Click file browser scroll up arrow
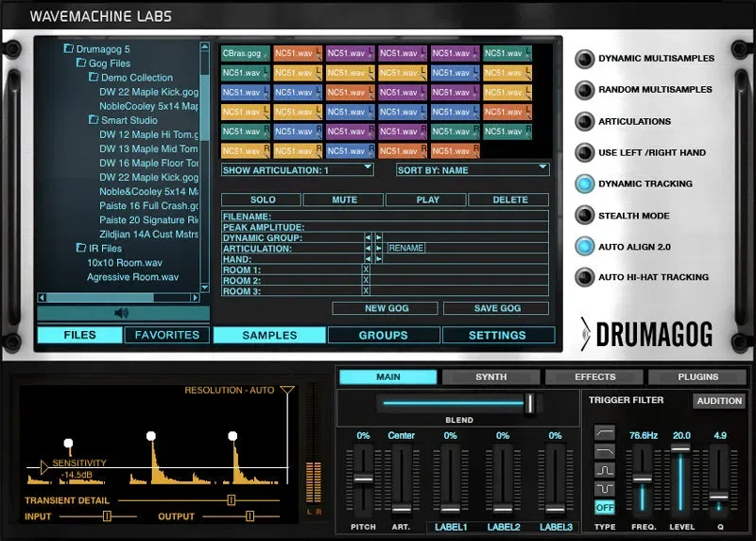This screenshot has height=541, width=756. click(x=204, y=46)
